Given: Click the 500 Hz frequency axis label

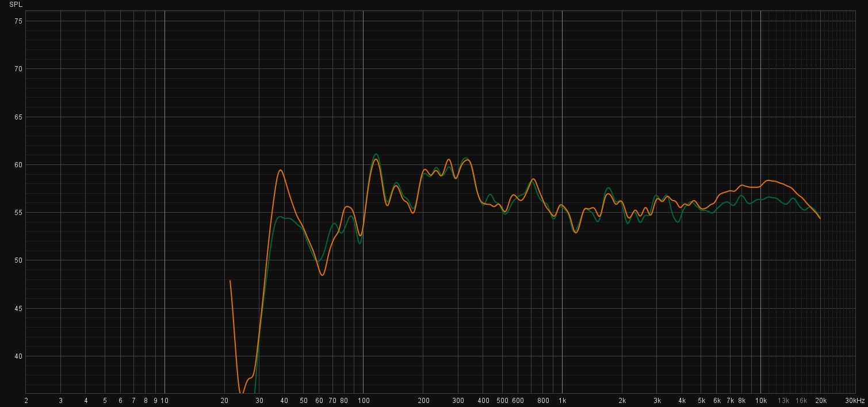Looking at the screenshot, I should point(502,401).
